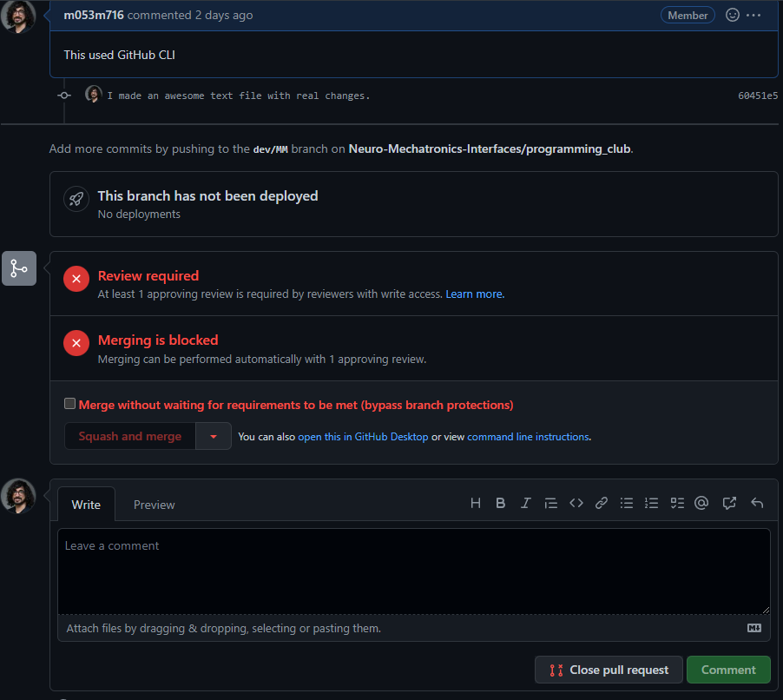Click the Close pull request button
The image size is (783, 700).
click(609, 670)
